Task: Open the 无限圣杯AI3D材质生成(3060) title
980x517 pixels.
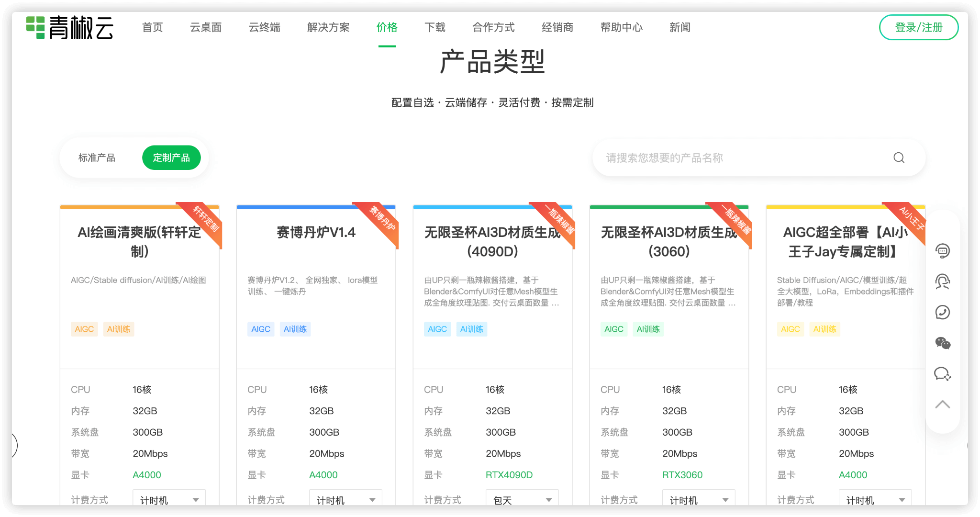Action: [x=669, y=242]
